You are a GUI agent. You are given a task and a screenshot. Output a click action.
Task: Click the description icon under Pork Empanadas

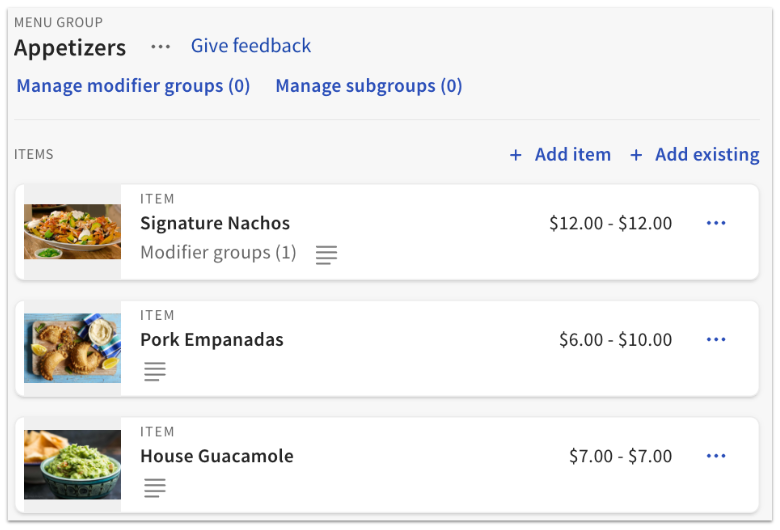click(x=154, y=372)
